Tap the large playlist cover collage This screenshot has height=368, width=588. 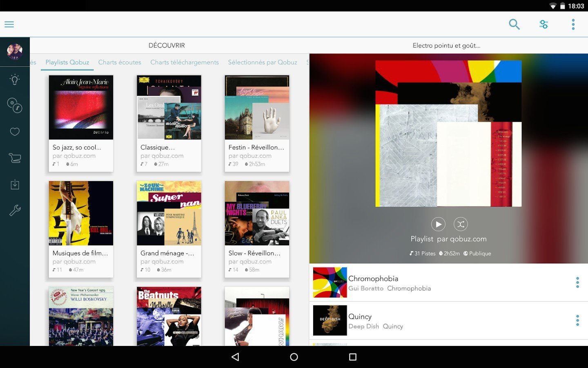(x=448, y=133)
